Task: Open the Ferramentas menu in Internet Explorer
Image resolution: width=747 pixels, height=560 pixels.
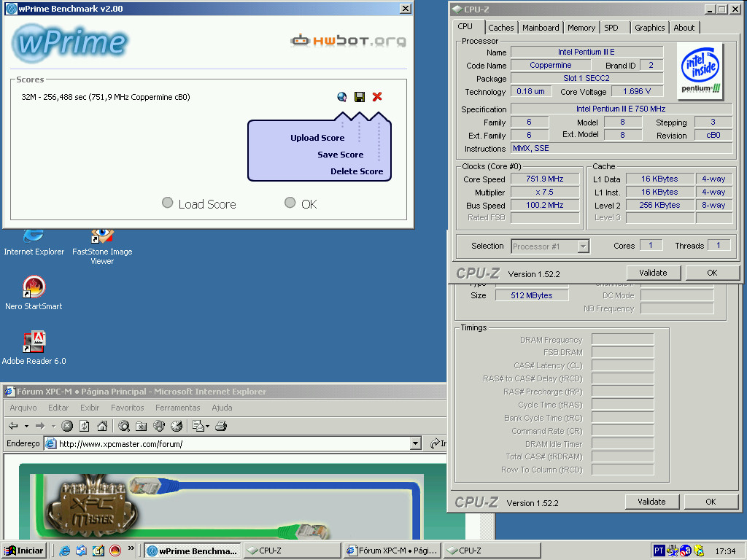Action: click(178, 408)
